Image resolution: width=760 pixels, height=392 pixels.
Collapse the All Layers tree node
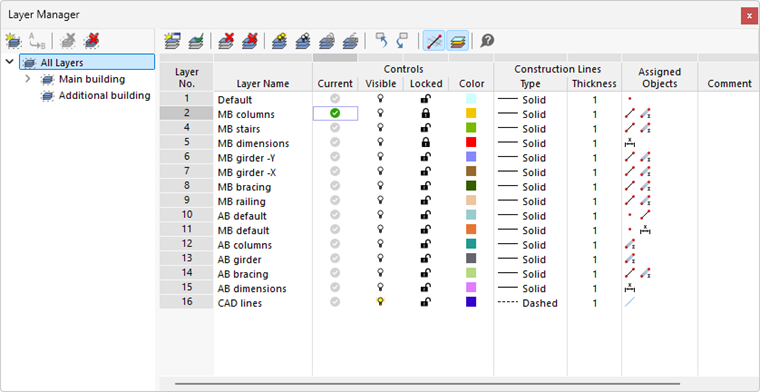pyautogui.click(x=9, y=62)
